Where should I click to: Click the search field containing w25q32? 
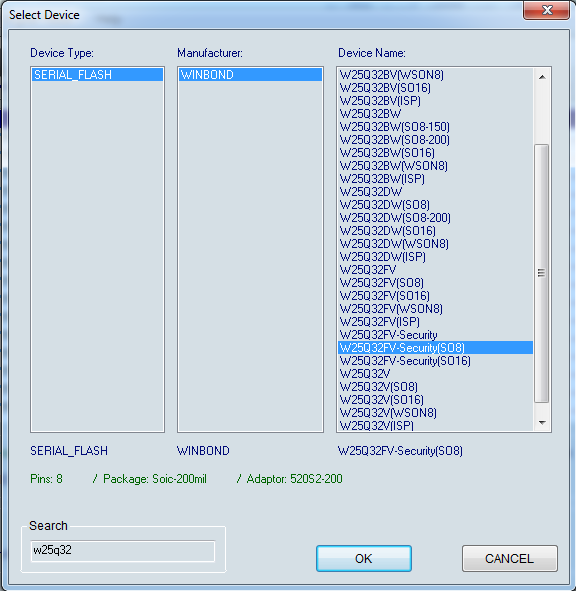click(x=123, y=551)
